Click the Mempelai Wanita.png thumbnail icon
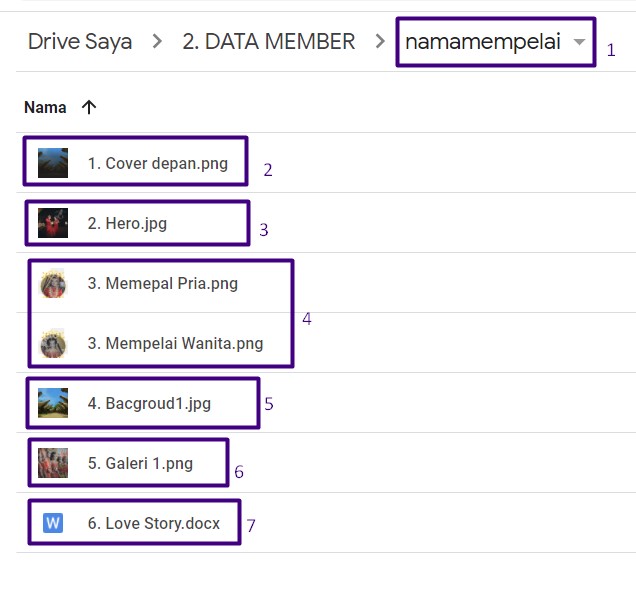Image resolution: width=636 pixels, height=591 pixels. 53,343
